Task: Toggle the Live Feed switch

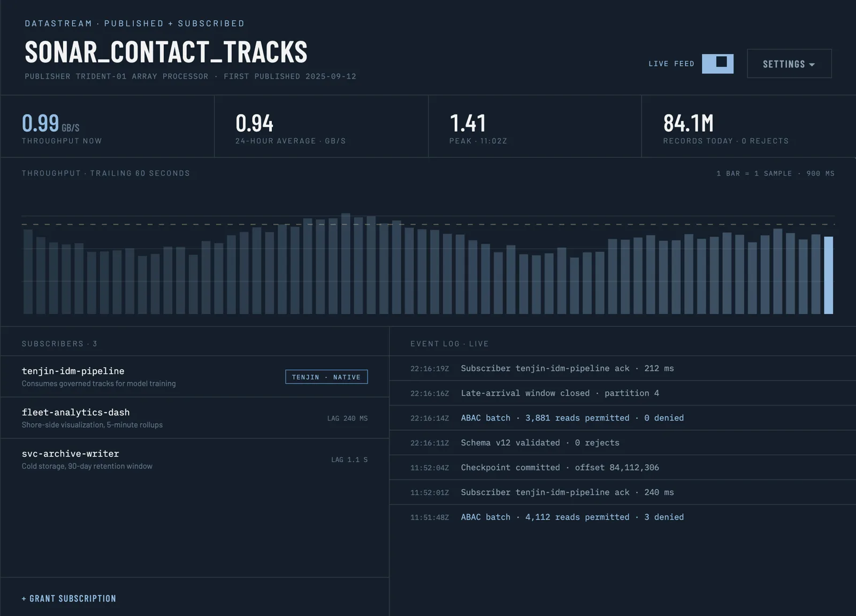Action: (x=717, y=64)
